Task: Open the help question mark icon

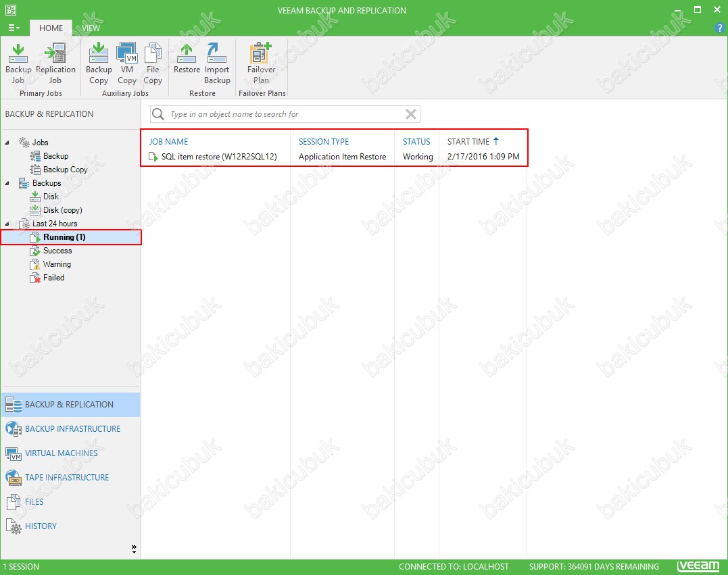Action: tap(719, 28)
